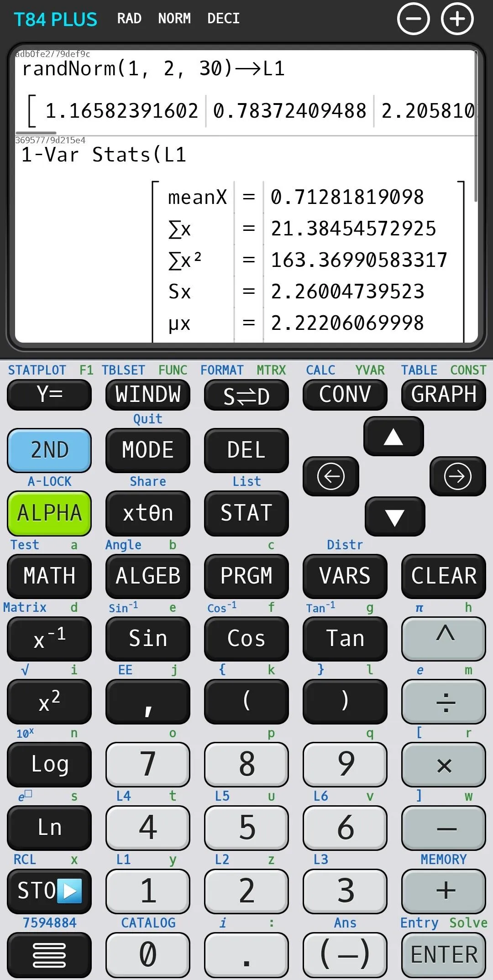Tap the ENTER key
Viewport: 493px width, 980px height.
(x=444, y=955)
